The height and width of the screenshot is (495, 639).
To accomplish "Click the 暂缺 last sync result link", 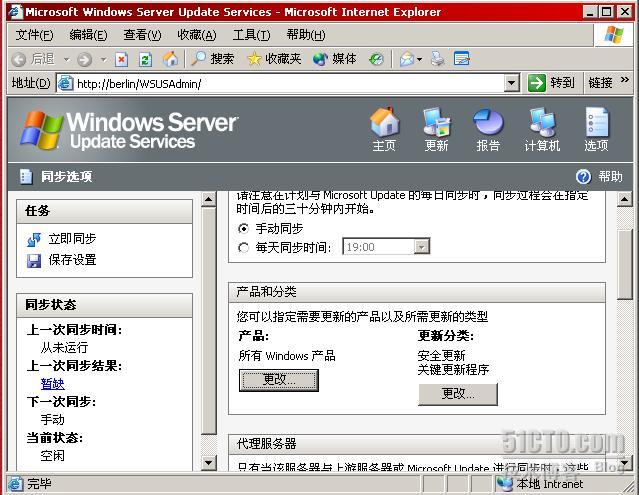I will [53, 384].
